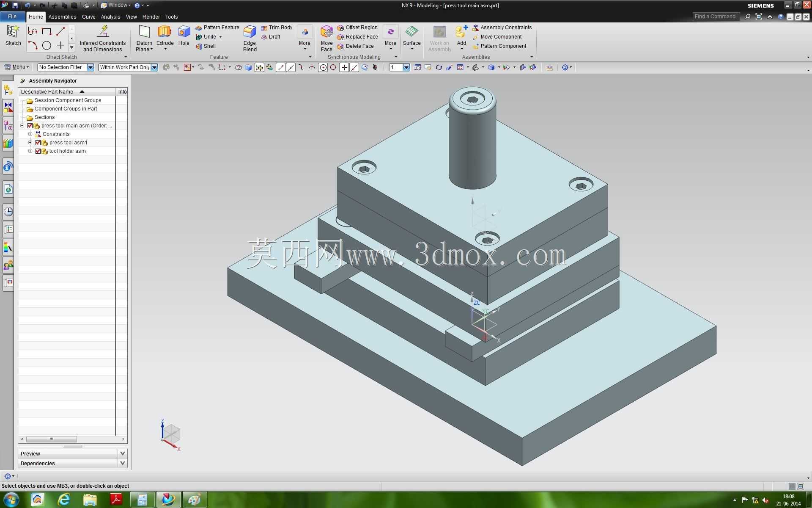Collapse the press tool main asm node

click(22, 126)
